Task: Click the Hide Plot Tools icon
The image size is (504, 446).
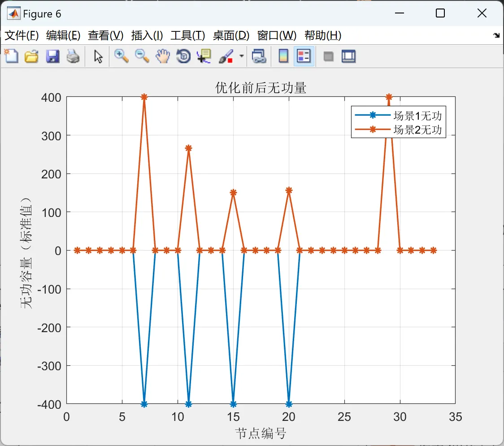Action: [x=328, y=56]
